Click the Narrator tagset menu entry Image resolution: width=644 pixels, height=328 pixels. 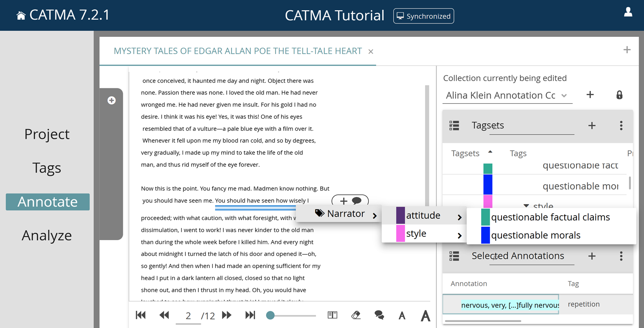tap(339, 214)
